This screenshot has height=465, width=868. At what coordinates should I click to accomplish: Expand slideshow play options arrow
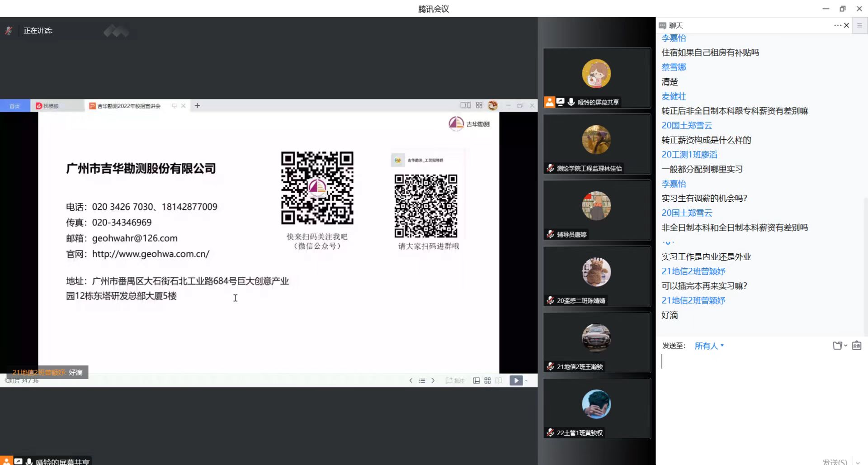pos(526,380)
